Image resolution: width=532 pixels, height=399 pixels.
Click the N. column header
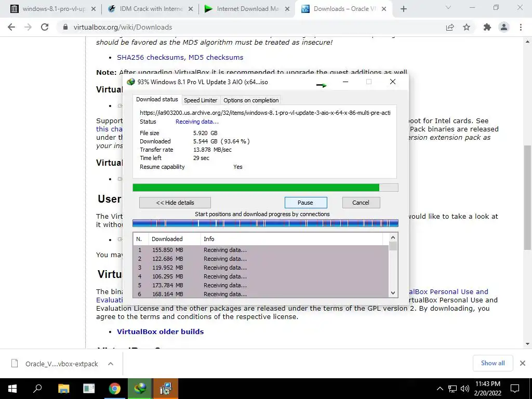(x=141, y=239)
